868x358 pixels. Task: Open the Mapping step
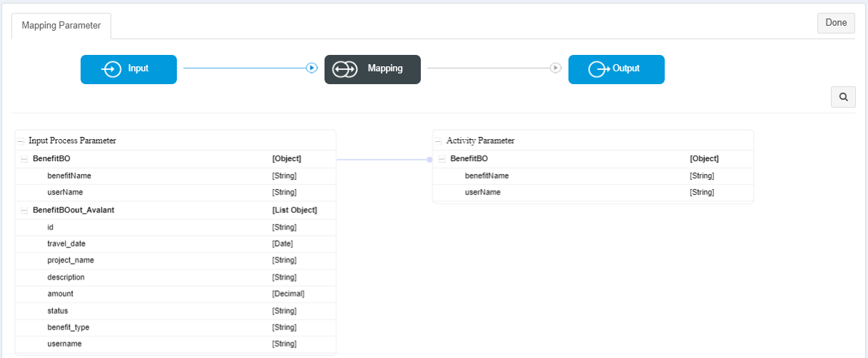[x=372, y=69]
